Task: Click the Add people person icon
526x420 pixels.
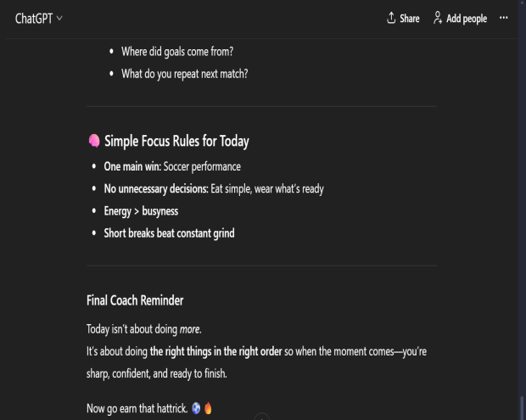Action: pos(438,18)
